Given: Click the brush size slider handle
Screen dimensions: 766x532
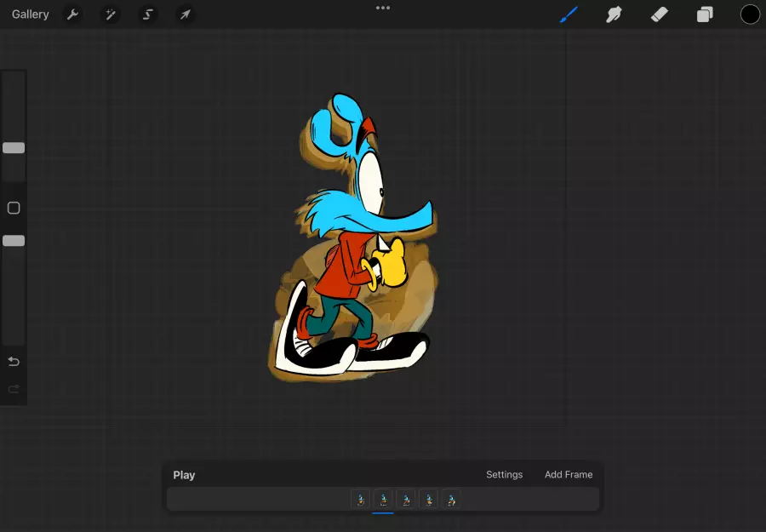Looking at the screenshot, I should pos(14,148).
